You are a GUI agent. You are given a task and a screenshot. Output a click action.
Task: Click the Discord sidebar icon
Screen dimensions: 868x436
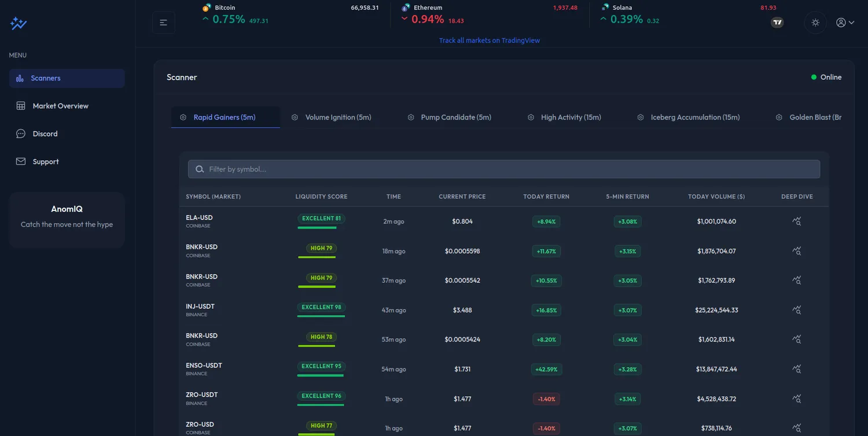[21, 134]
